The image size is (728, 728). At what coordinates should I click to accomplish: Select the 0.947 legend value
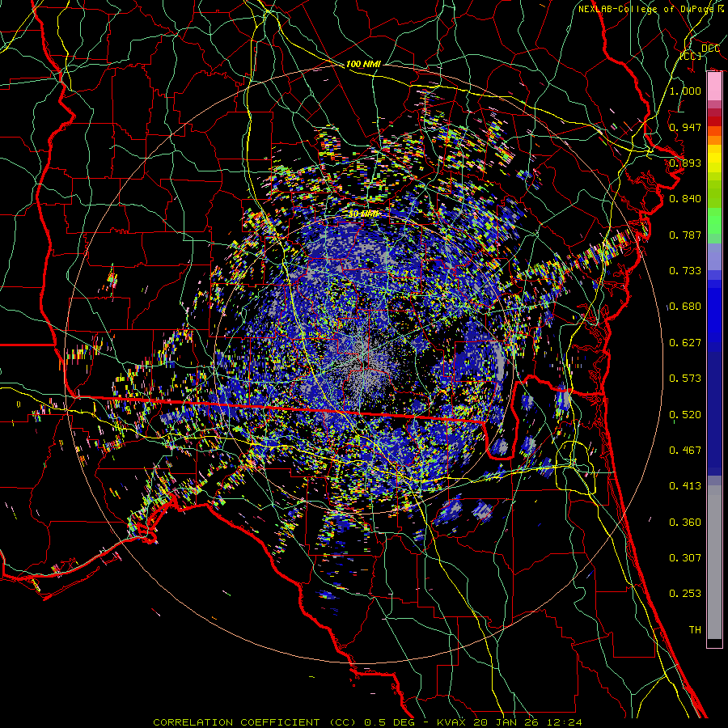685,127
